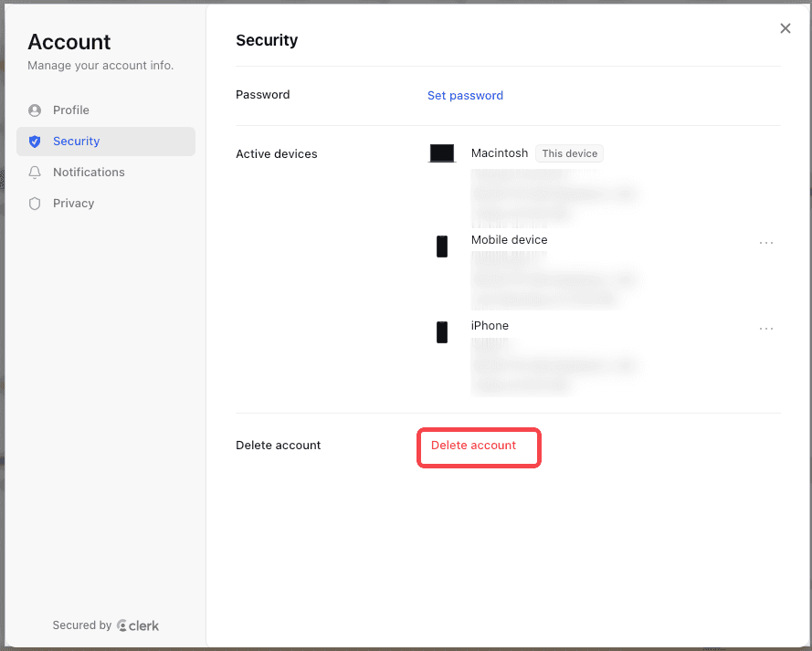Viewport: 812px width, 651px height.
Task: Click the Account sidebar title
Action: coord(69,42)
